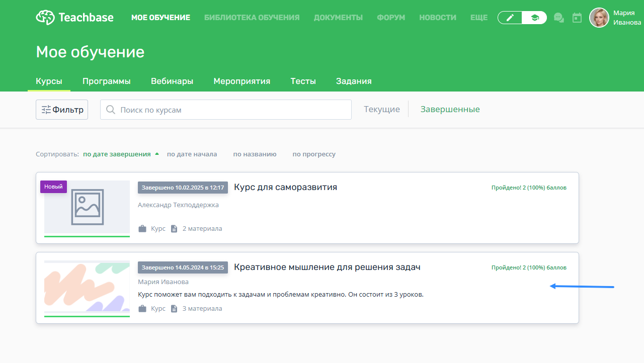Viewport: 644px width, 363px height.
Task: Open Креативное мышление для решения задач title
Action: pos(328,267)
